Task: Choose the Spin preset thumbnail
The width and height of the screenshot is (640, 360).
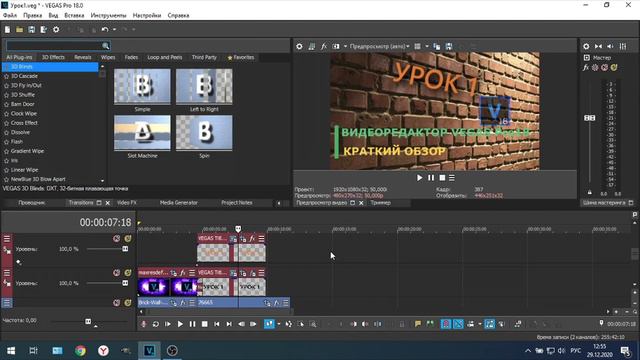Action: [204, 133]
